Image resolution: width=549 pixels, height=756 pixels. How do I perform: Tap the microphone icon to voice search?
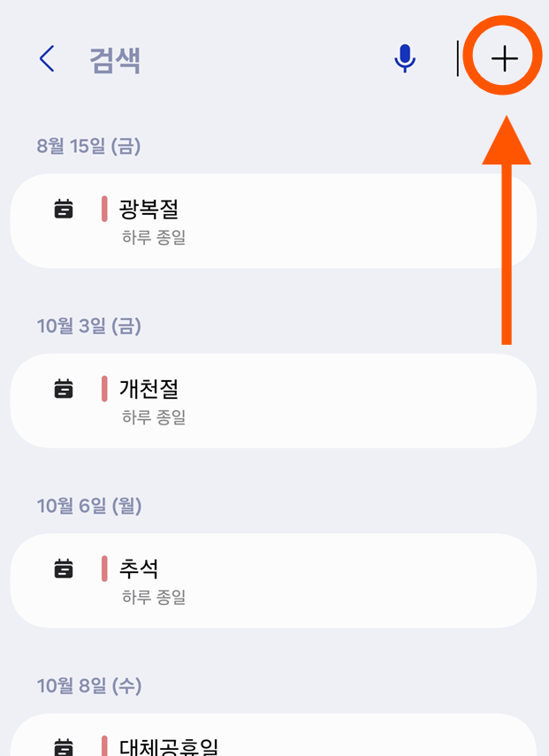[405, 57]
